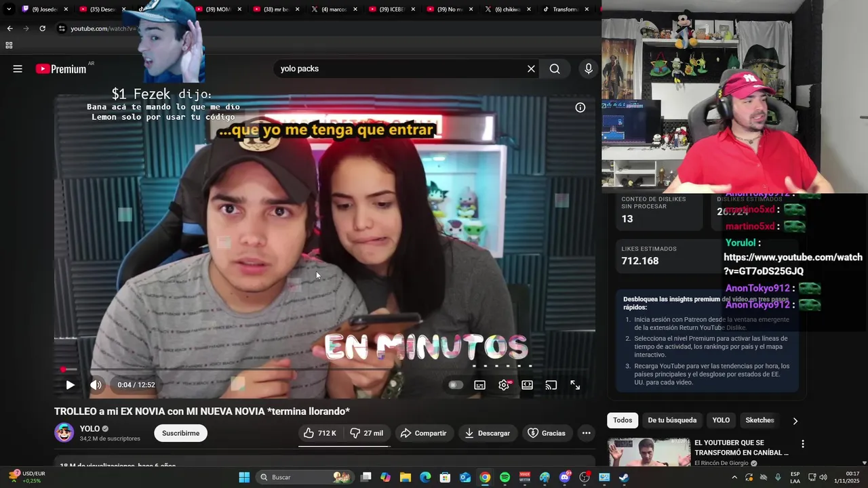Select the Sketches filter chip
This screenshot has width=868, height=488.
click(759, 420)
